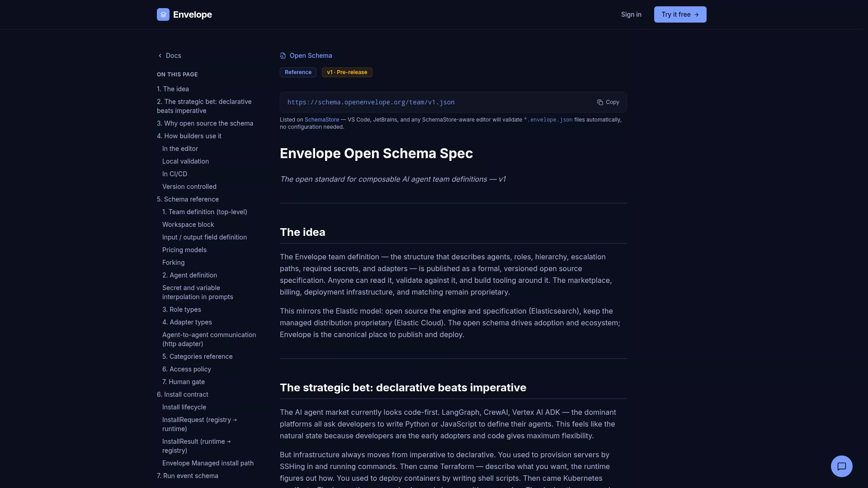
Task: Click 'The strategic bet: declarative beats imperative' heading
Action: tap(403, 388)
